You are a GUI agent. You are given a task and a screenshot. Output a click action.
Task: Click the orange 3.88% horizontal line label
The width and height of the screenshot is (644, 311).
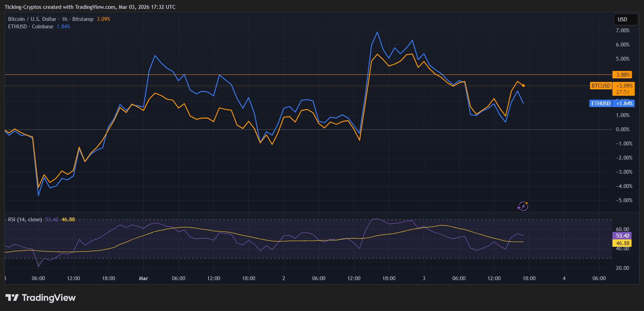(x=623, y=75)
